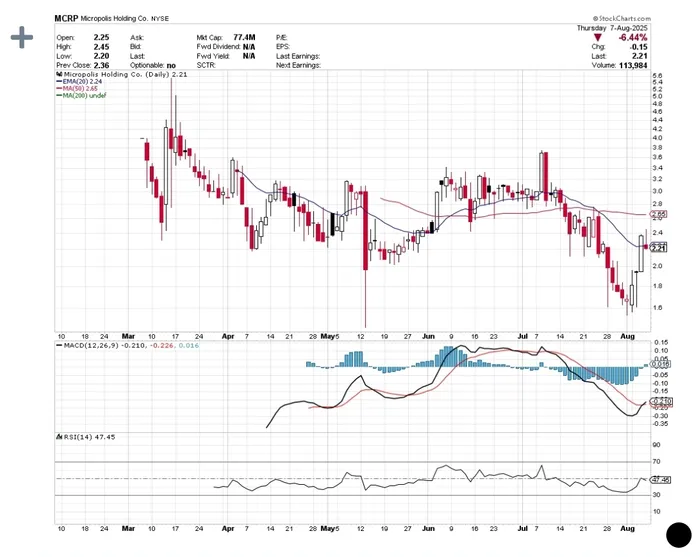This screenshot has width=700, height=557.
Task: Click the 47.45 RSI value tag on axis
Action: coord(659,480)
